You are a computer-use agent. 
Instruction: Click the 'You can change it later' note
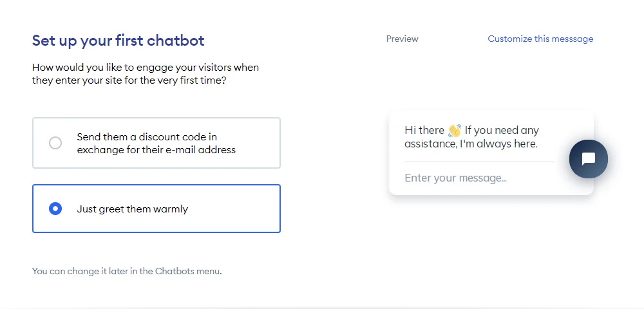click(x=127, y=271)
